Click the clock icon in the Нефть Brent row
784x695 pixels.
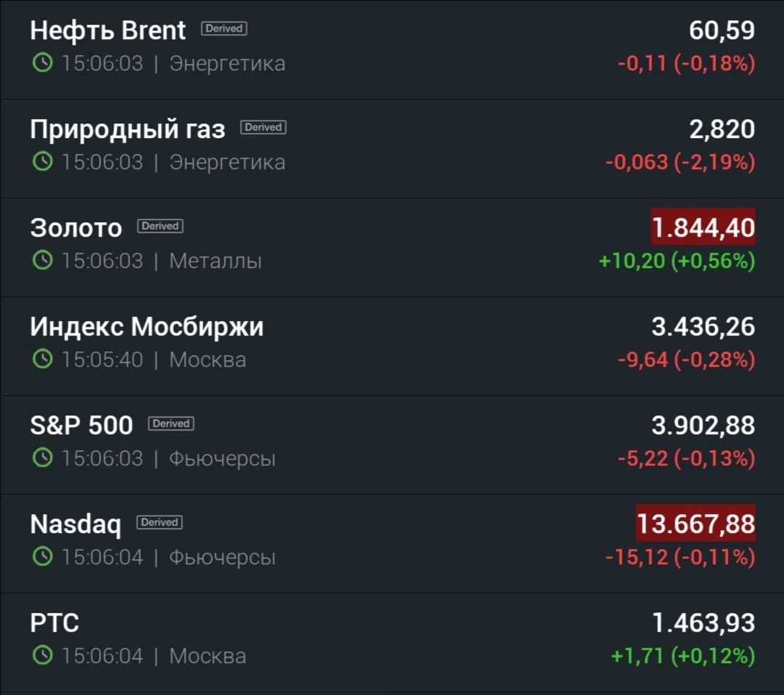[43, 63]
